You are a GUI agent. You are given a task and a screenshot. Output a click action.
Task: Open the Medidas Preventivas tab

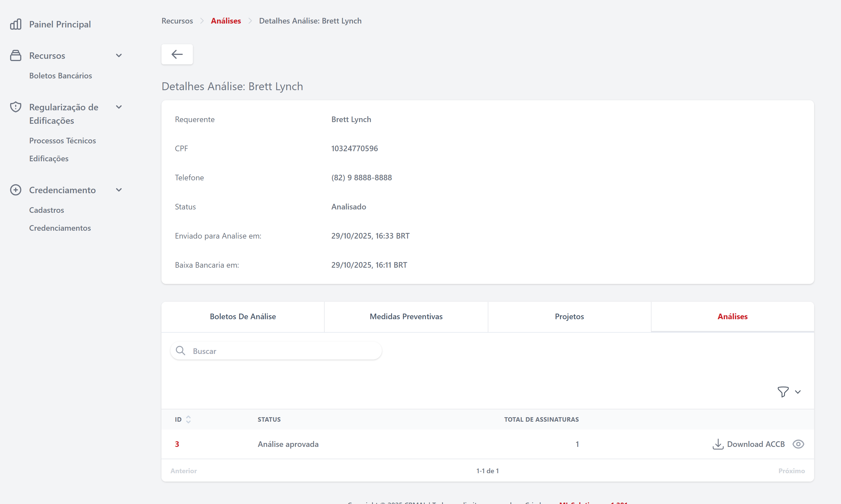[406, 316]
